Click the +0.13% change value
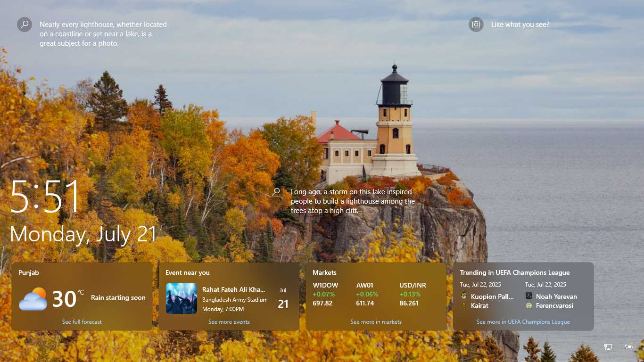This screenshot has width=644, height=362. pos(410,294)
